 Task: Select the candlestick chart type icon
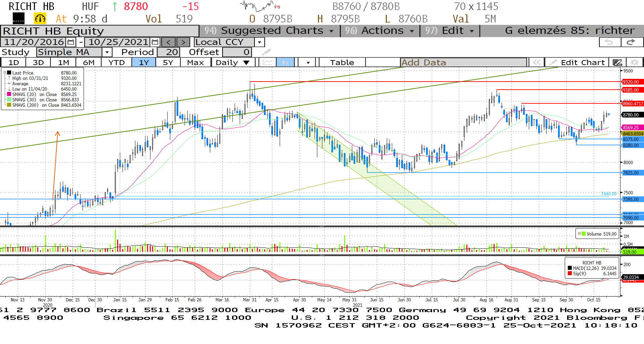click(x=285, y=62)
